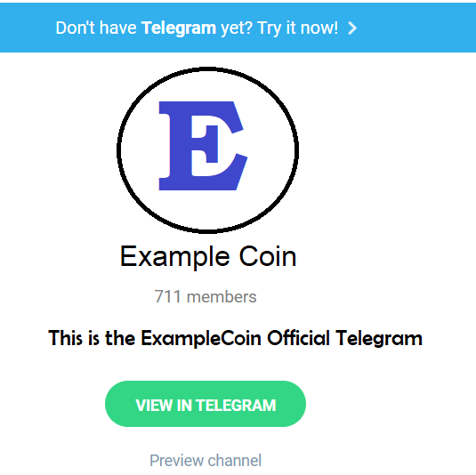Click the word TELEGRAM on green button
The height and width of the screenshot is (475, 476).
(x=236, y=406)
